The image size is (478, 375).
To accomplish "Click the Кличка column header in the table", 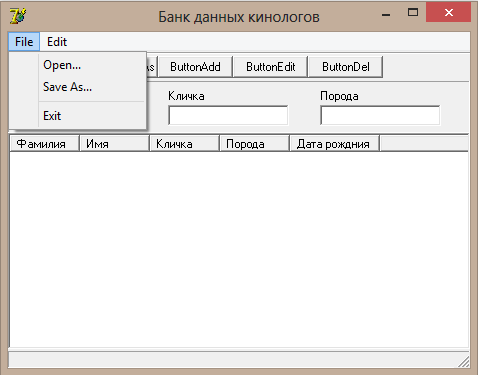I will 185,144.
